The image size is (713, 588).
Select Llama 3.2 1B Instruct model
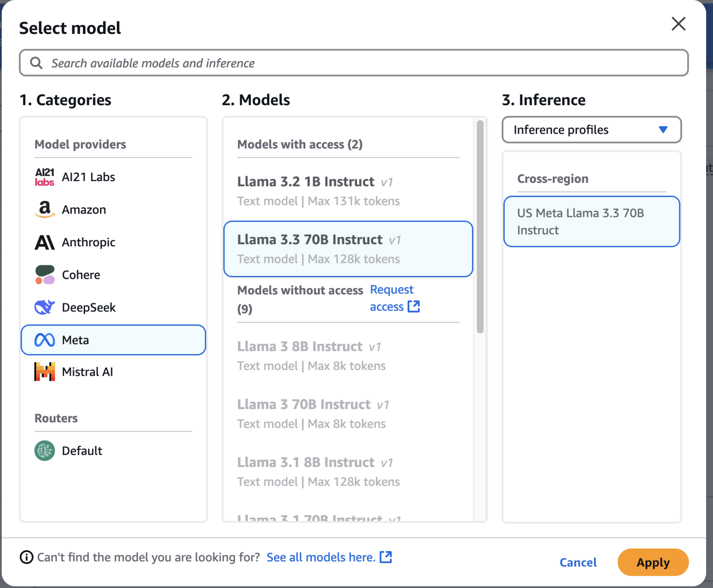(x=348, y=191)
